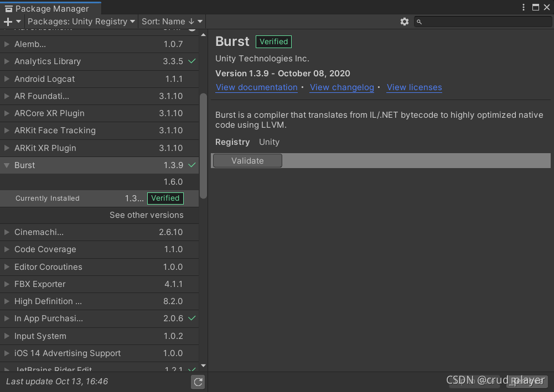Select the ARKit XR Plugin row text

click(x=45, y=148)
